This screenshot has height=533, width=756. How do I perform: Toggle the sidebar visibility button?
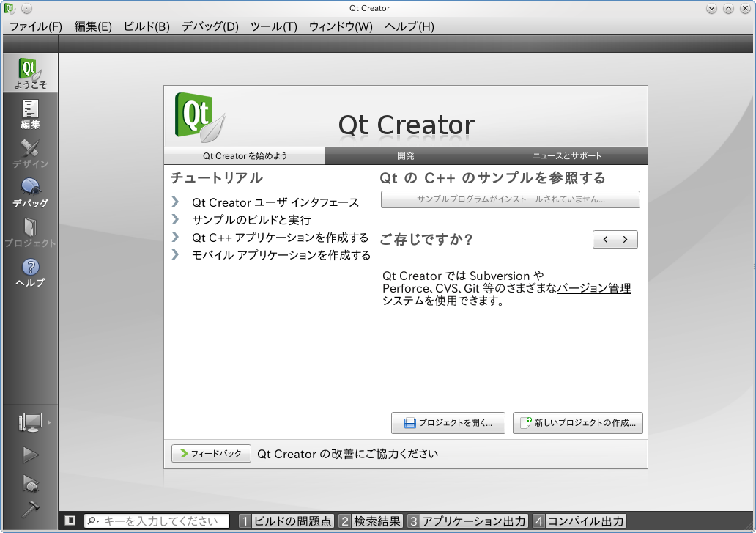70,521
